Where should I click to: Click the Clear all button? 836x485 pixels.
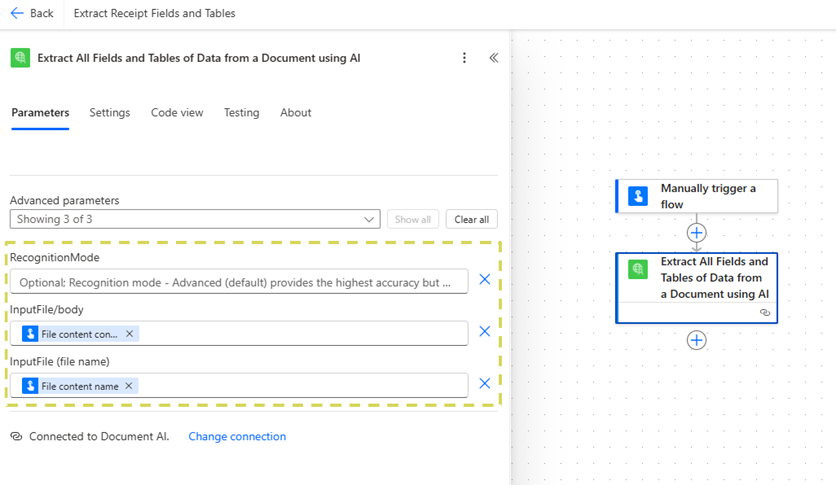(471, 219)
